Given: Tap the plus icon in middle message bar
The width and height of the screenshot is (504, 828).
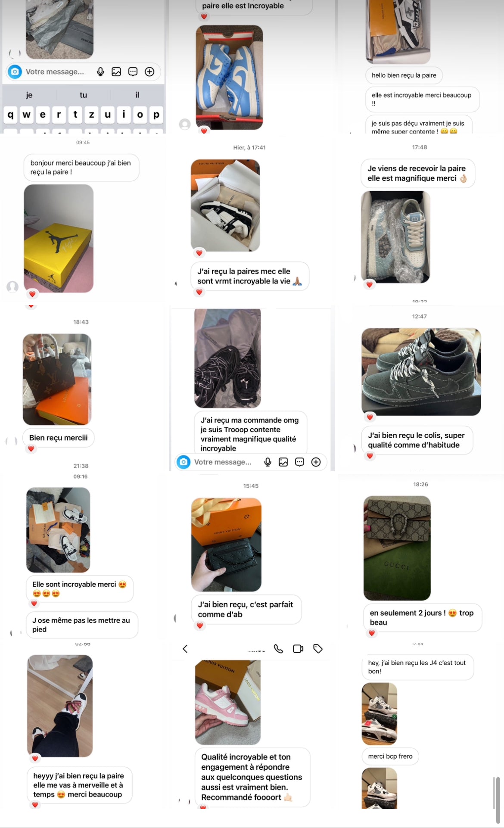Looking at the screenshot, I should pos(316,462).
